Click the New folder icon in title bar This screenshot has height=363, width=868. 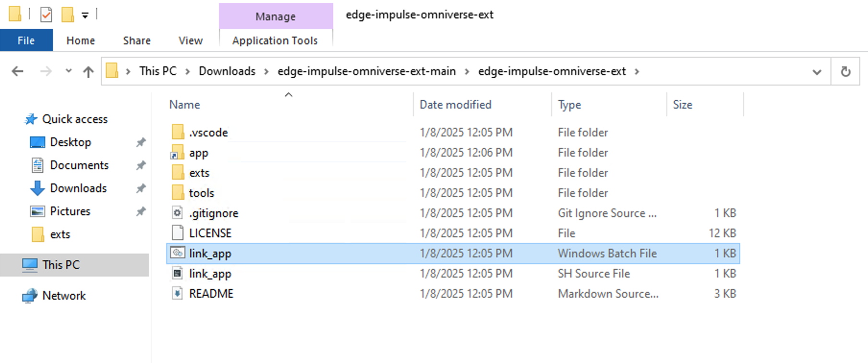68,14
